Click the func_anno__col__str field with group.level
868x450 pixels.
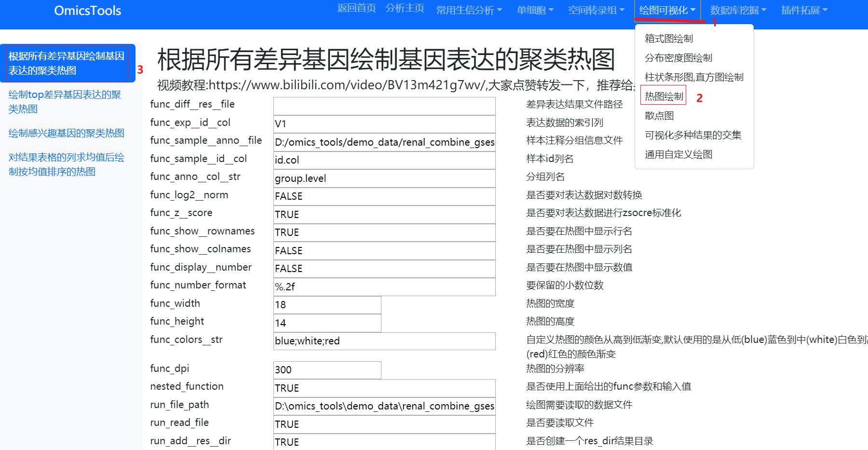384,178
